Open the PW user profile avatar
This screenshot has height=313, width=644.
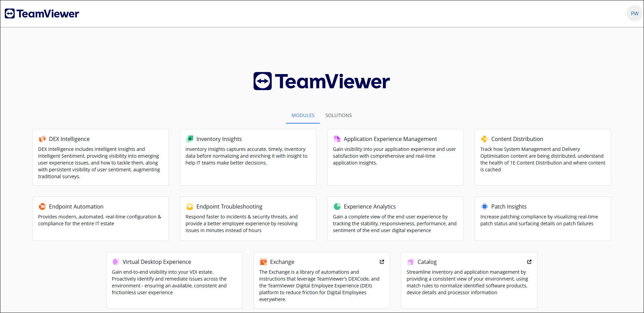(634, 14)
